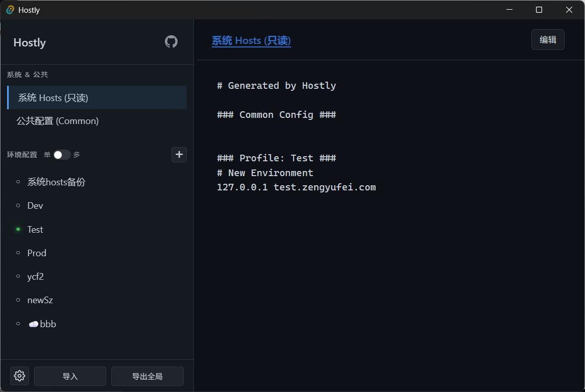Click the 导入 button

click(x=70, y=376)
